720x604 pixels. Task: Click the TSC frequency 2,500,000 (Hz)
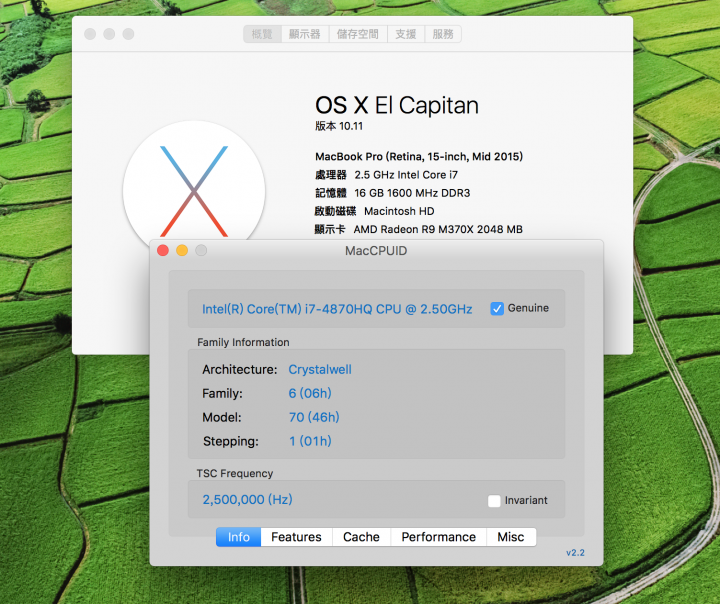[x=248, y=499]
